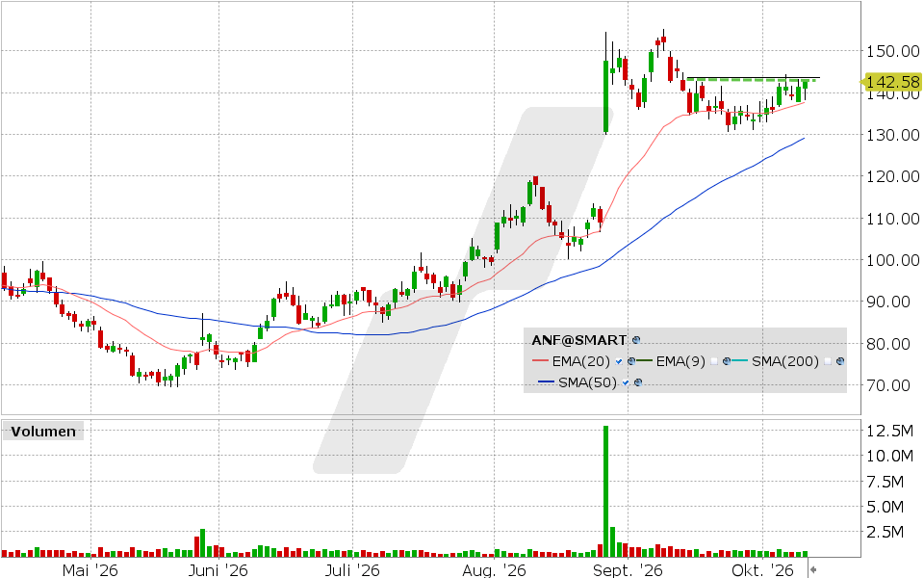
Task: Click the 12.5M volume axis label
Action: coord(889,432)
